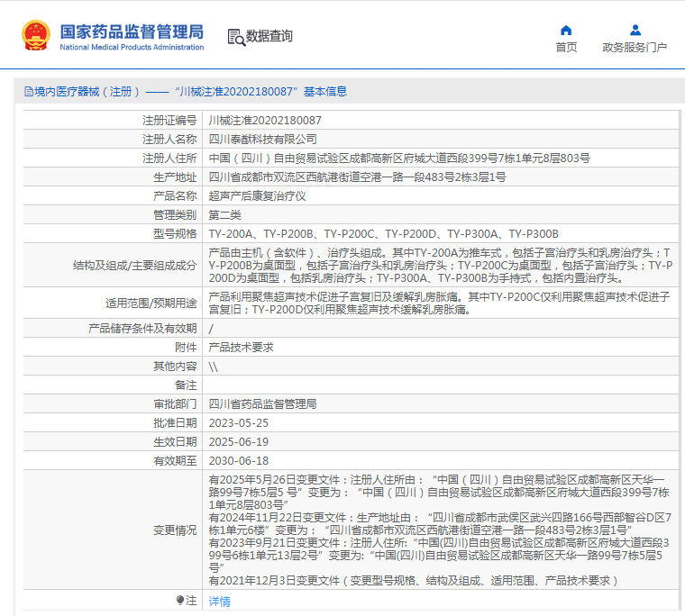Click the 首页 house icon
This screenshot has width=685, height=616.
pyautogui.click(x=566, y=31)
